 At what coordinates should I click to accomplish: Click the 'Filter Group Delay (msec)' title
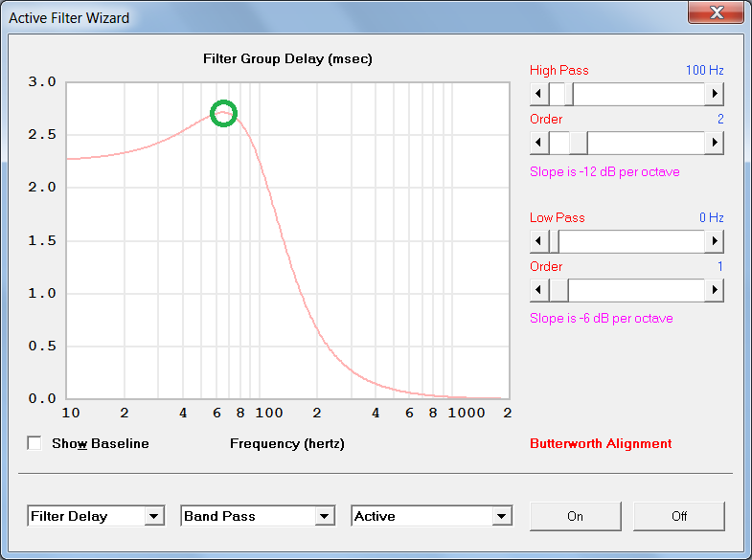click(287, 59)
